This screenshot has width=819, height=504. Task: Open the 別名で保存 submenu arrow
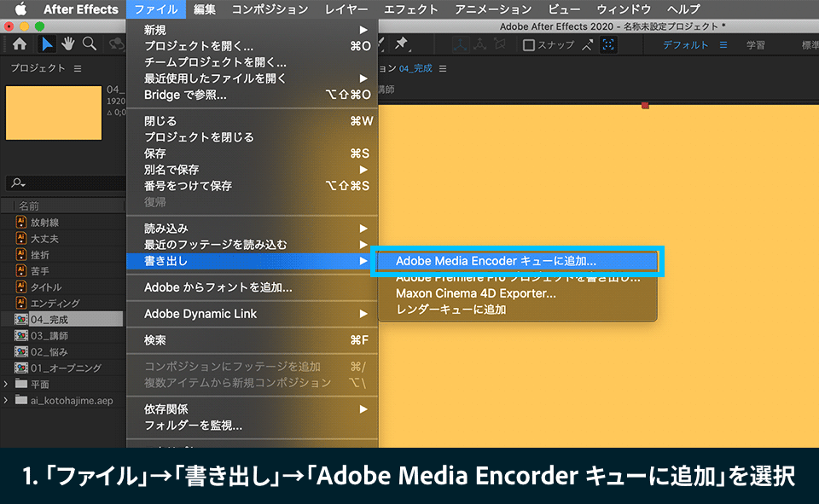(363, 170)
